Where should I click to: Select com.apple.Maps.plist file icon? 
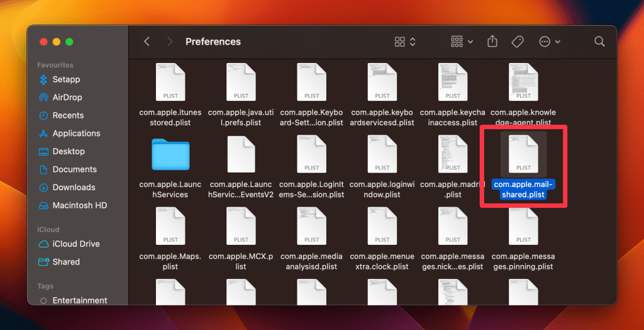170,226
